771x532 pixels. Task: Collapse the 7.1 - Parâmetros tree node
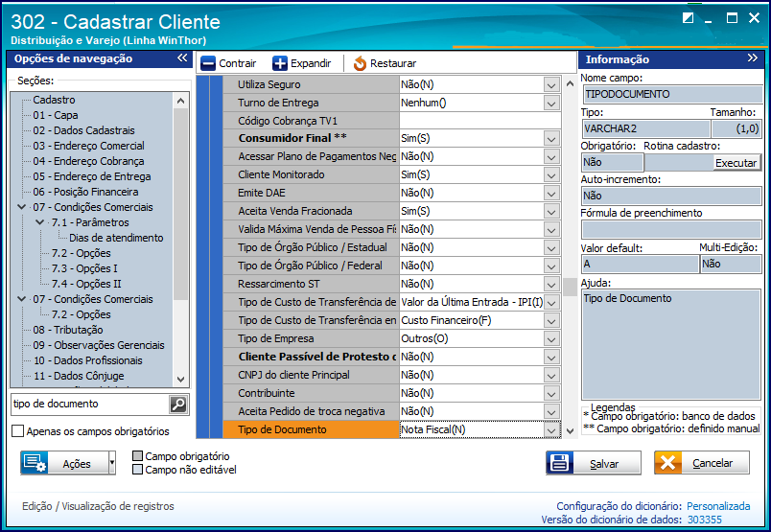40,222
